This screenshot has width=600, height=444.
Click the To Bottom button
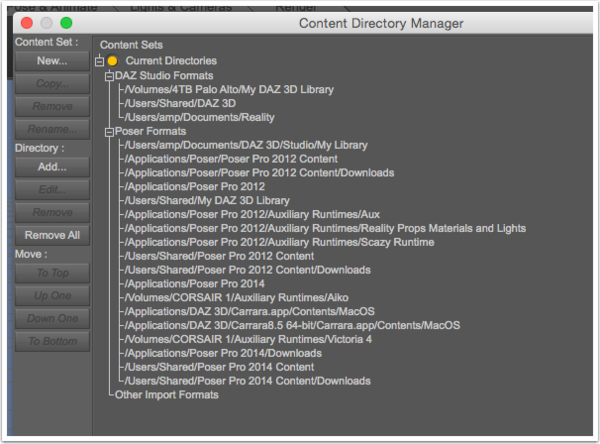pyautogui.click(x=52, y=341)
